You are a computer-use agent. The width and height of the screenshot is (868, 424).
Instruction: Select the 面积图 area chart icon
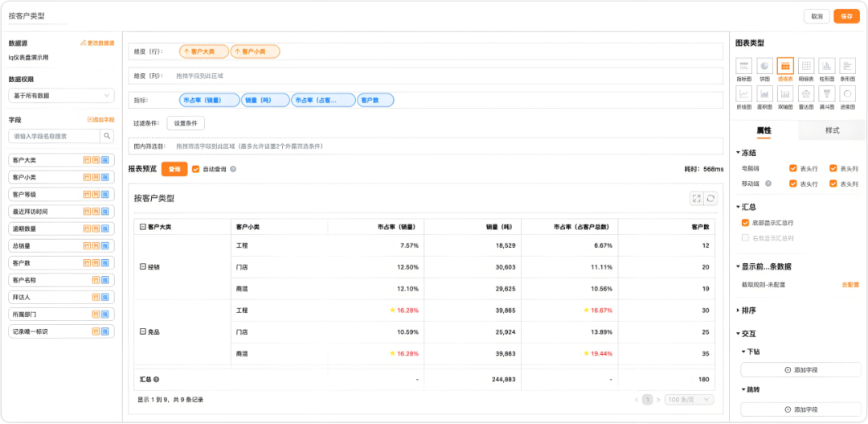tap(765, 93)
